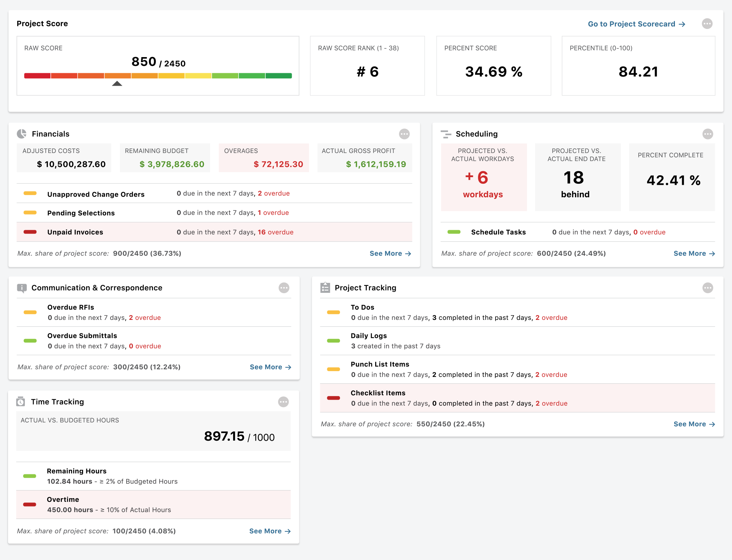732x560 pixels.
Task: Click the Communication & Correspondence chat icon
Action: [x=22, y=288]
